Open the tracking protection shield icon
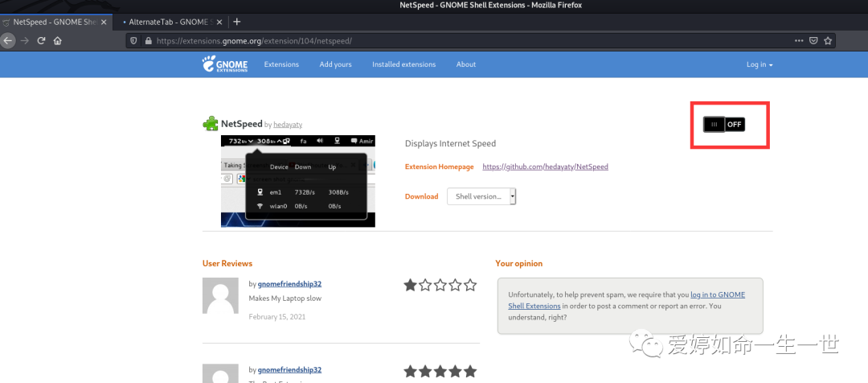Viewport: 868px width, 383px height. tap(133, 40)
